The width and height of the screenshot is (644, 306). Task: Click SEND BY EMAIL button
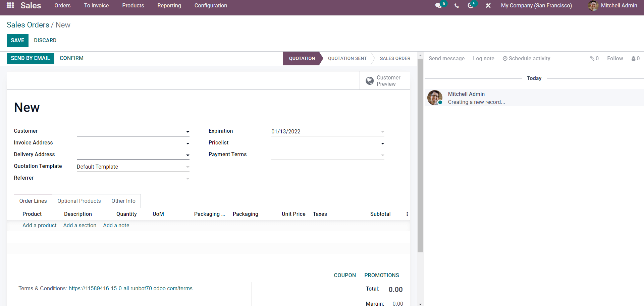coord(31,58)
